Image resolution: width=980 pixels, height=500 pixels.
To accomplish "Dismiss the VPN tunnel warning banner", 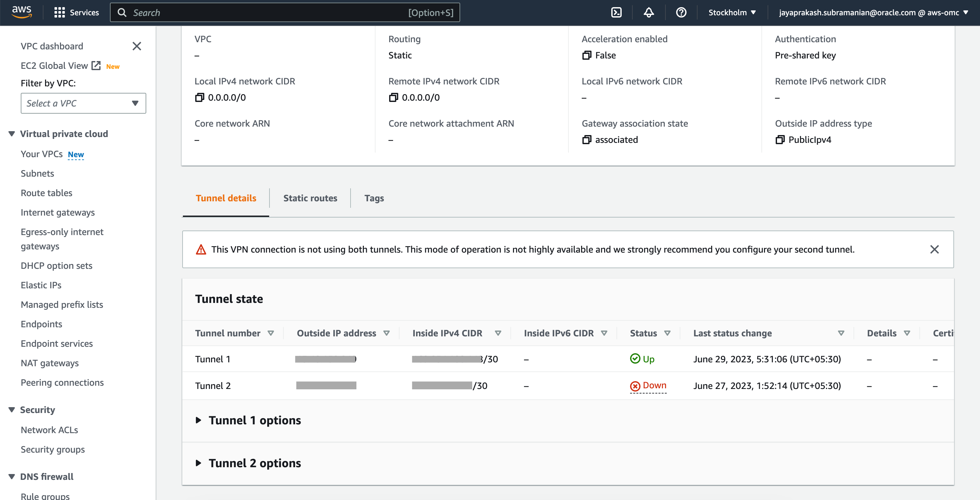I will pyautogui.click(x=935, y=249).
